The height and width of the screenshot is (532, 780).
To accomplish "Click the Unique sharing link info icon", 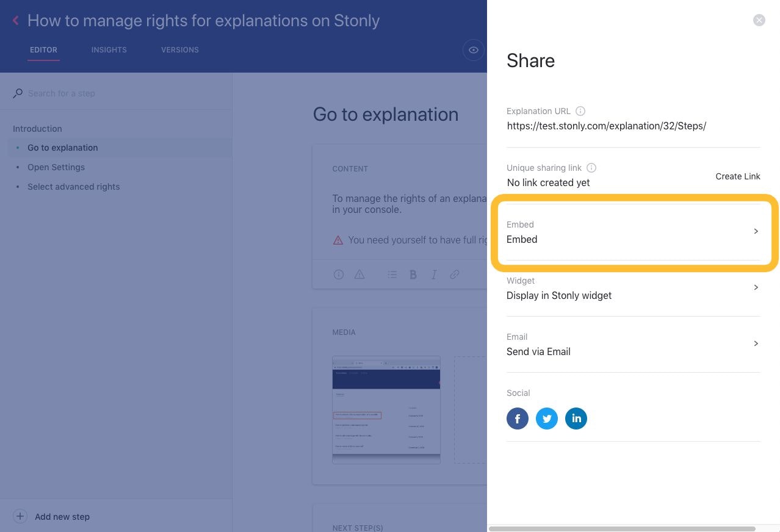I will tap(591, 168).
